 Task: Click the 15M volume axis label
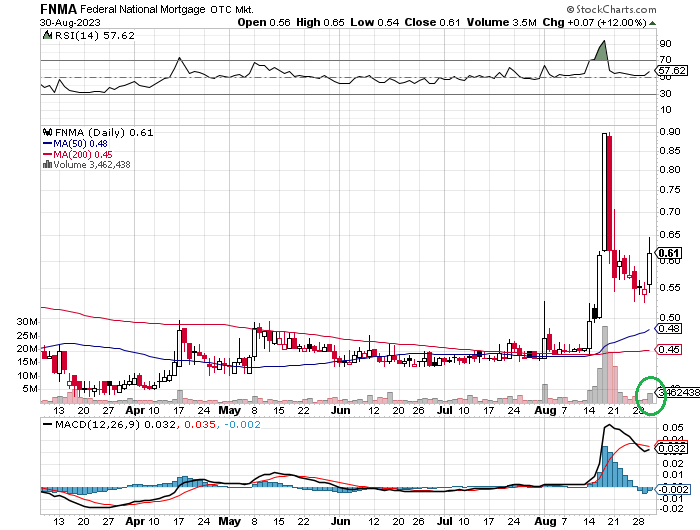tap(27, 362)
